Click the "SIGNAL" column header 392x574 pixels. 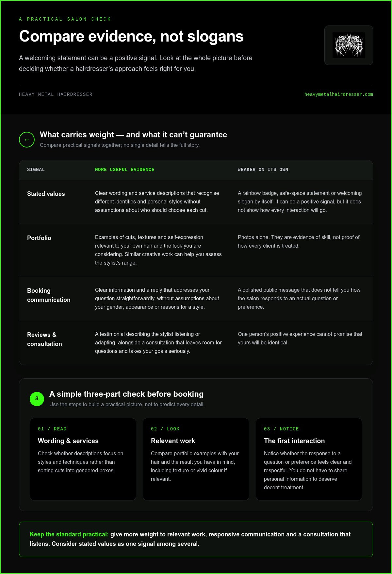[x=36, y=170]
